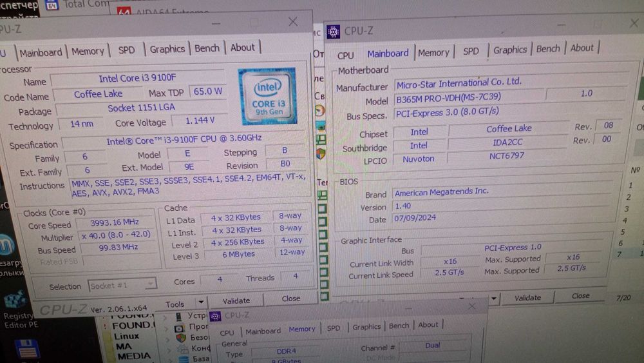Click the shield icon beside Безо tree item
The image size is (644, 363).
(x=181, y=338)
